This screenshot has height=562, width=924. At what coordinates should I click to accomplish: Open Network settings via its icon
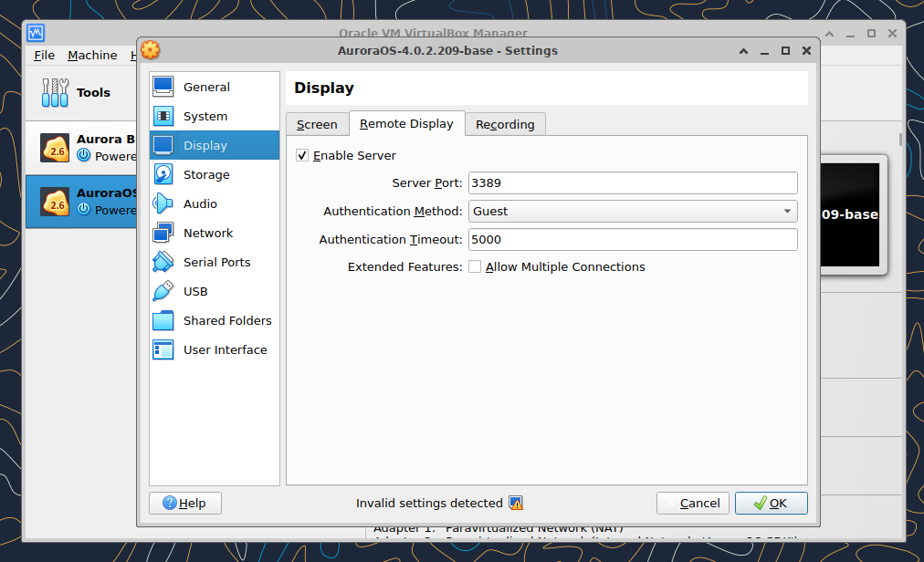[x=163, y=233]
